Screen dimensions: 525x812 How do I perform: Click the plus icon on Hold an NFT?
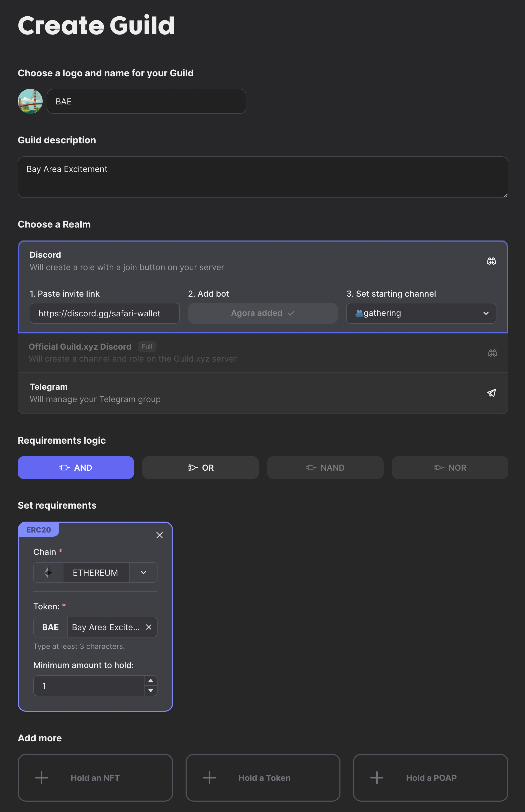pyautogui.click(x=42, y=778)
